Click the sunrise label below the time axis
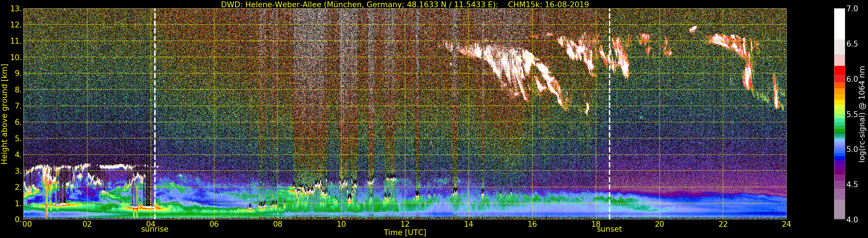 pos(154,229)
